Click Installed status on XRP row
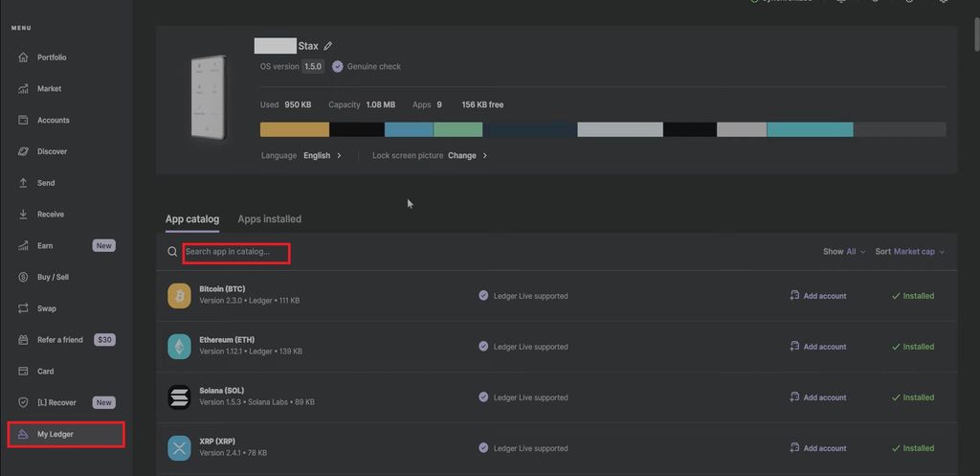This screenshot has height=476, width=980. (913, 448)
